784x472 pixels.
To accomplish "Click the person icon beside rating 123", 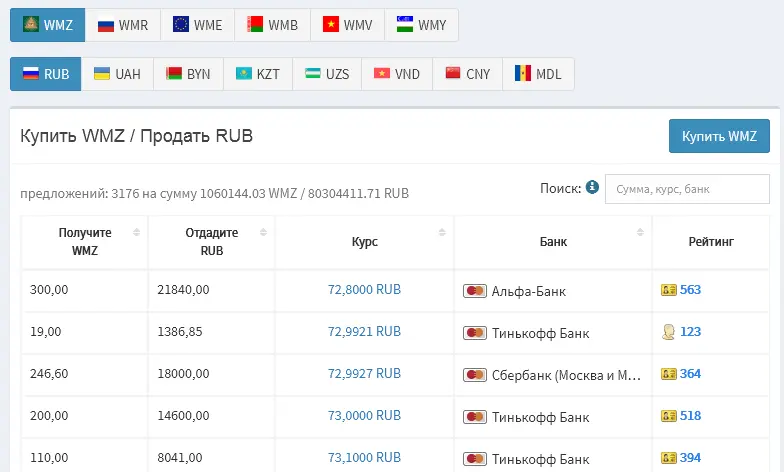I will coord(668,332).
